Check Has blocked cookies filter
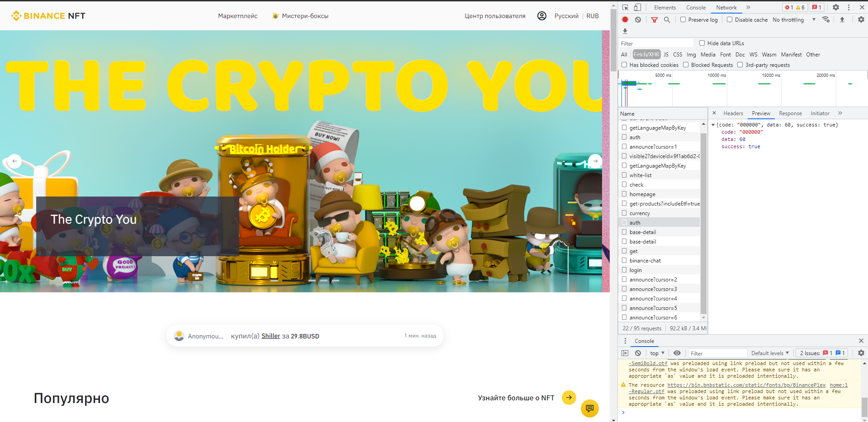868x422 pixels. pos(624,65)
